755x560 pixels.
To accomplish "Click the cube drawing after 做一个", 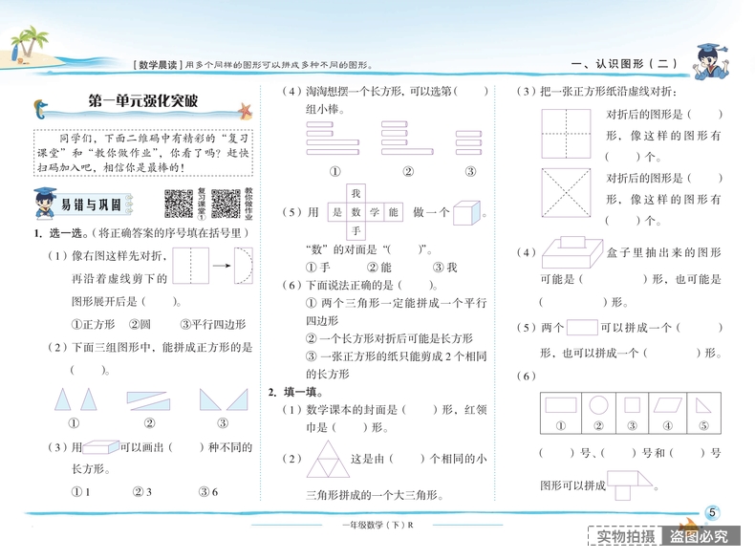I will [x=466, y=213].
